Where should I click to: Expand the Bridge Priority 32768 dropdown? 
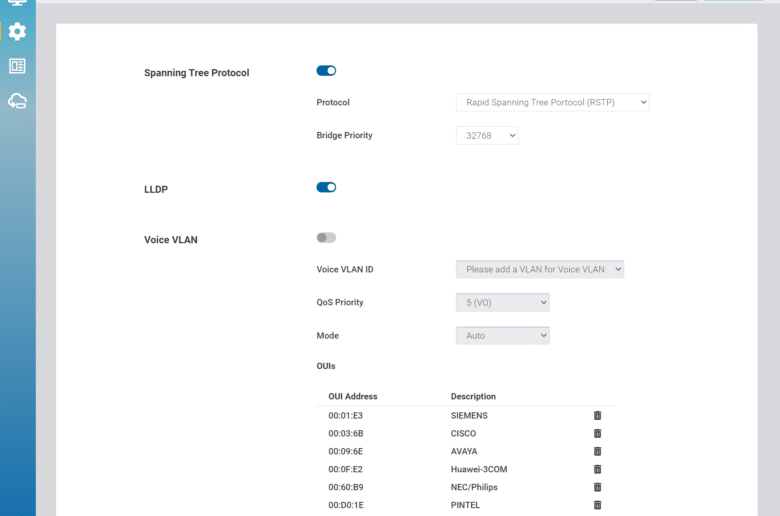487,135
